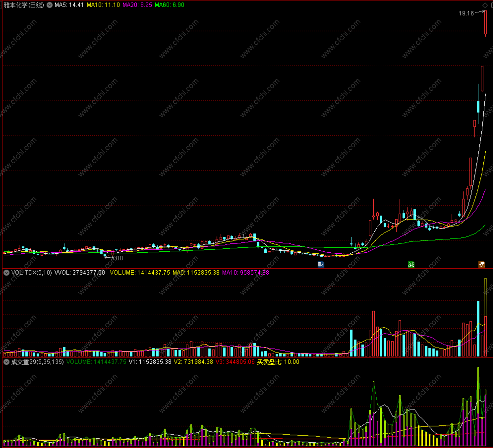Click the 财 financial report marker
The width and height of the screenshot is (493, 448).
tap(321, 264)
